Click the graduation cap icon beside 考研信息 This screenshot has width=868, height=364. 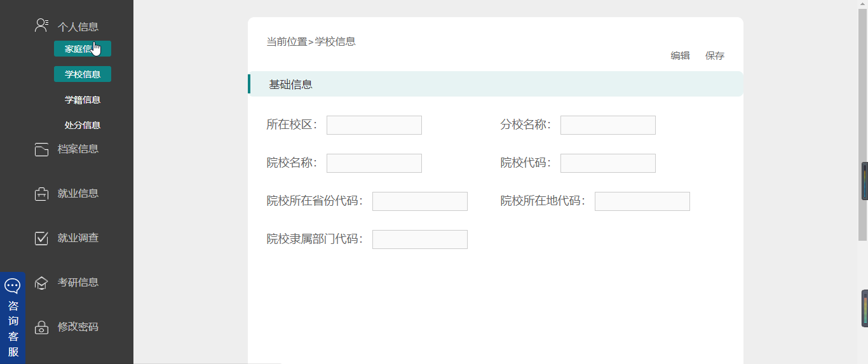tap(41, 283)
